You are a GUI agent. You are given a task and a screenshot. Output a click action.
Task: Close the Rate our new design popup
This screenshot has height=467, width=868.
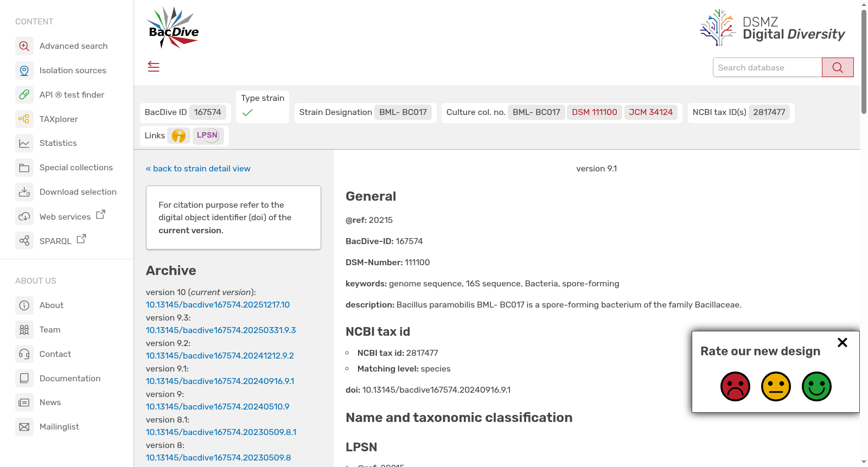843,342
